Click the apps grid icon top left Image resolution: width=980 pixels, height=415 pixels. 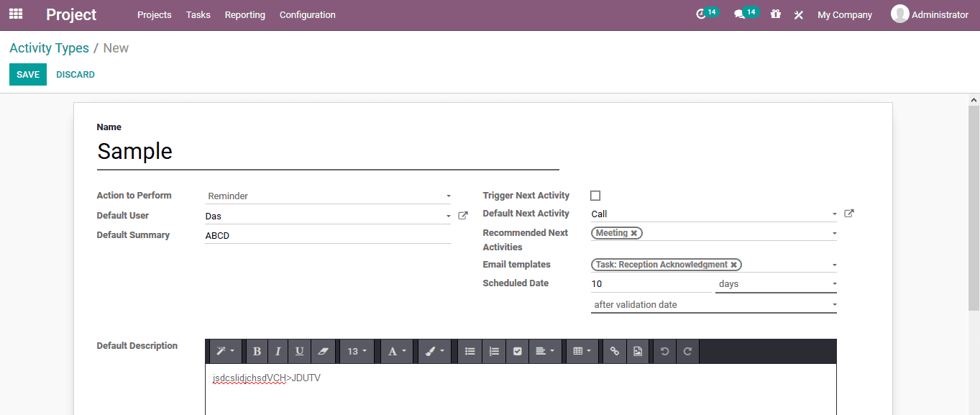(15, 14)
